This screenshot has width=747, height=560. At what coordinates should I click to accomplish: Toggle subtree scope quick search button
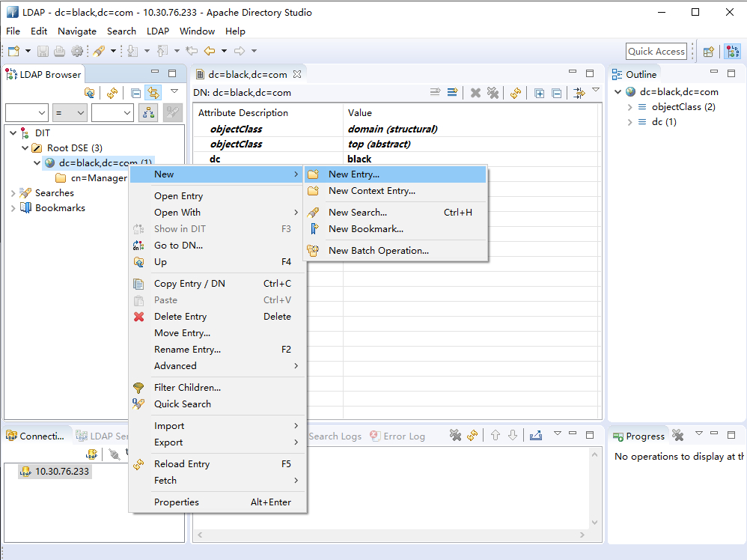(x=149, y=112)
